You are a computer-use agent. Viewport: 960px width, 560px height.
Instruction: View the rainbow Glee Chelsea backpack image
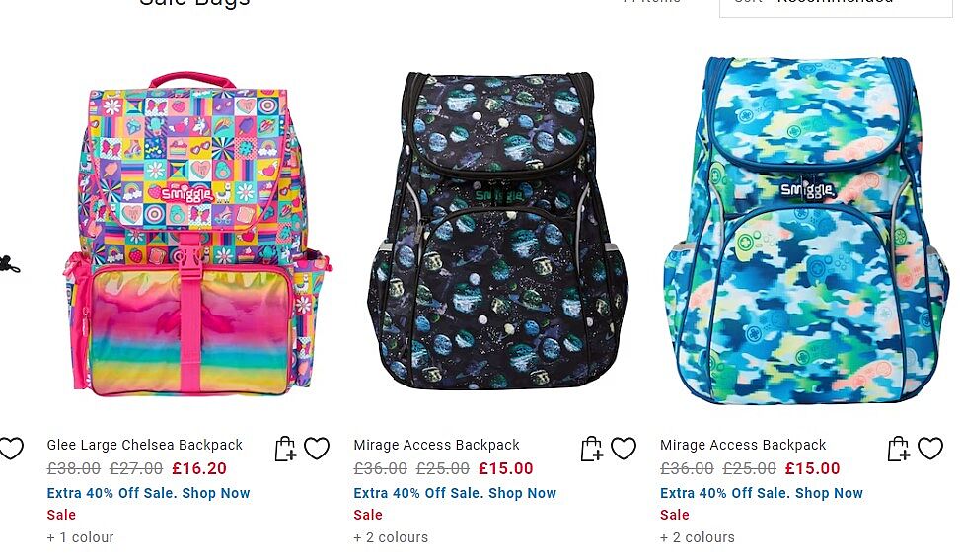tap(196, 235)
